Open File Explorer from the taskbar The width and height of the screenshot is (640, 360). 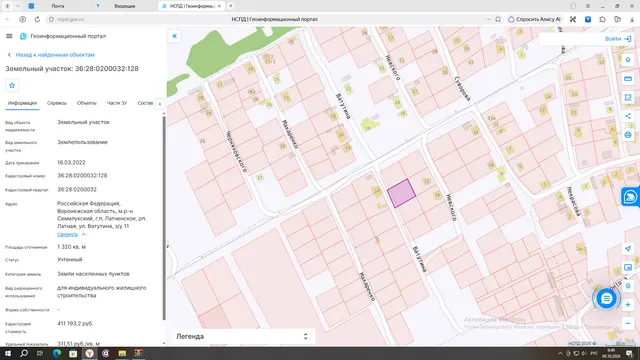[122, 353]
